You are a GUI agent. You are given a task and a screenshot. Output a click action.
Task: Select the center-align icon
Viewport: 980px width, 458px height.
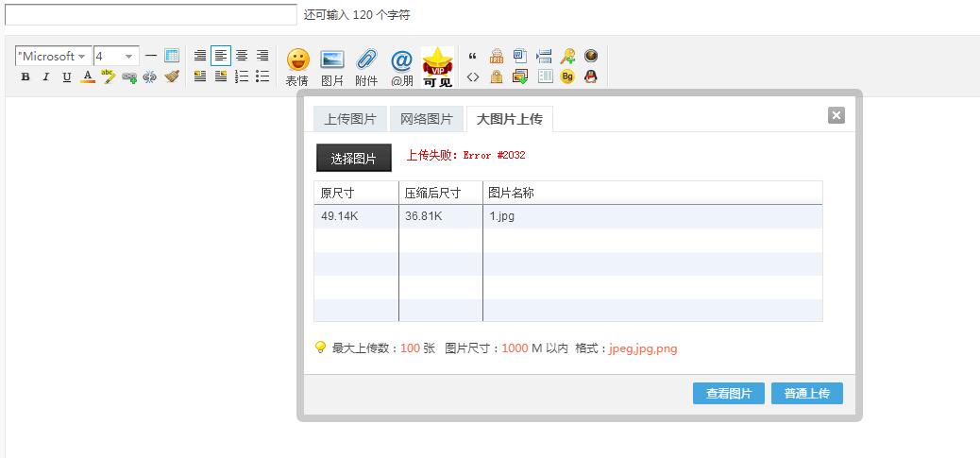pyautogui.click(x=242, y=56)
